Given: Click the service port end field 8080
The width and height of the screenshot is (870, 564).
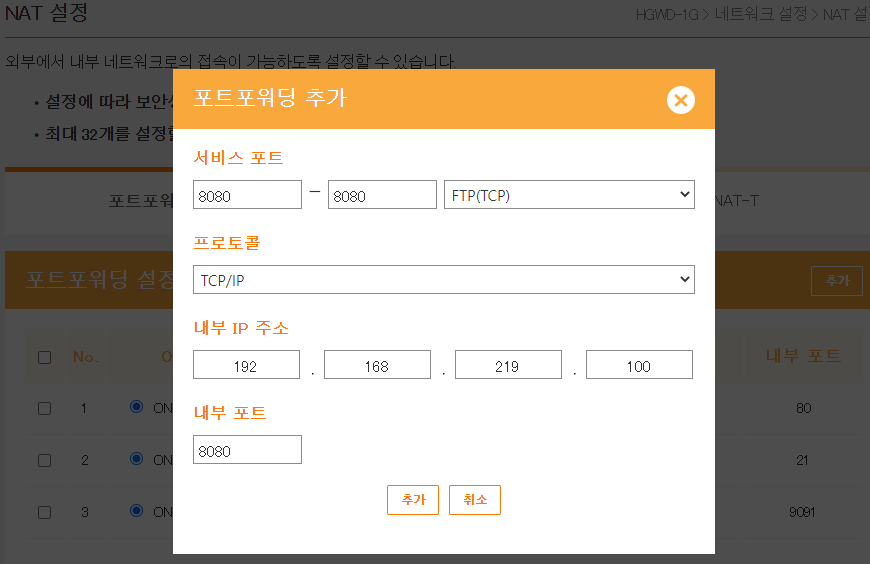Looking at the screenshot, I should click(x=382, y=195).
